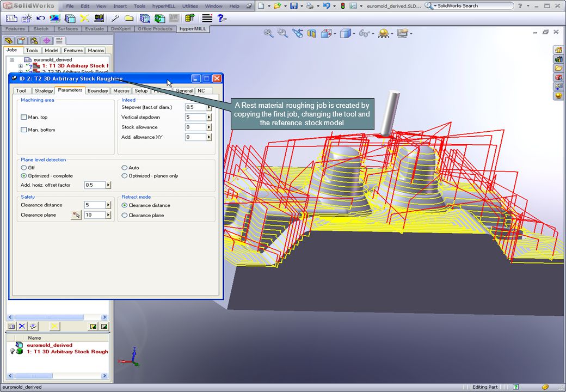This screenshot has height=392, width=566.
Task: Select Off plane level detection
Action: click(24, 168)
